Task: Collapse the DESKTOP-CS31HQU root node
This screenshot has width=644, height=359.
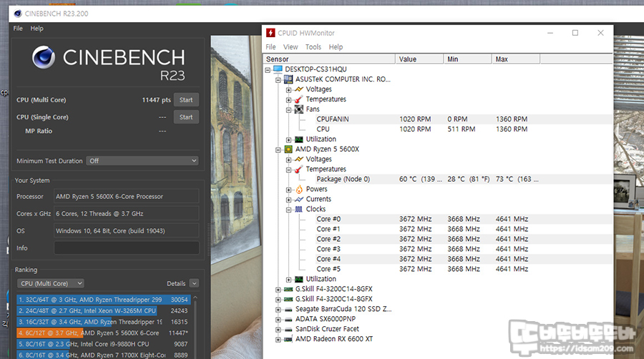Action: coord(268,70)
